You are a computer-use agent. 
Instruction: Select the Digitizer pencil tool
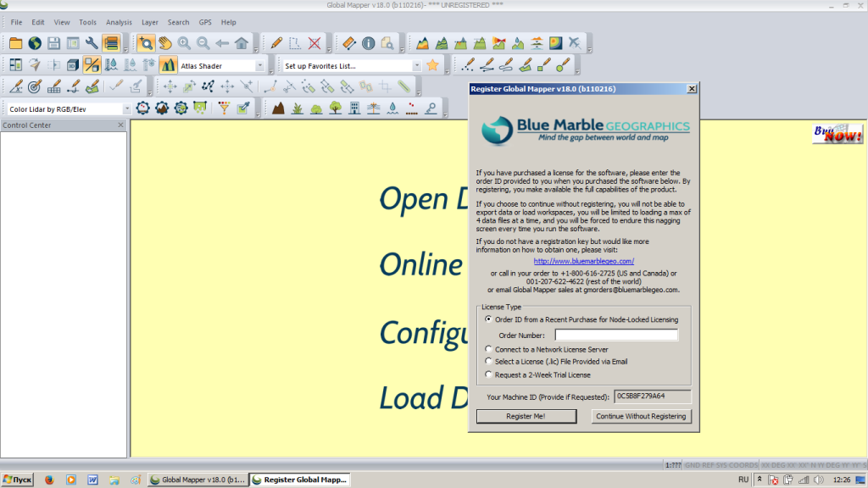[x=276, y=43]
